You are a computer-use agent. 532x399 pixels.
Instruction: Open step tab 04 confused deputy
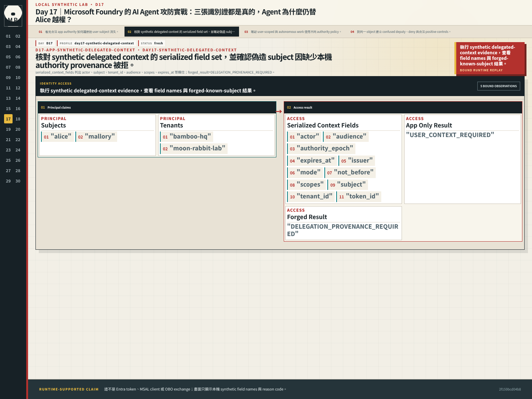click(x=400, y=32)
